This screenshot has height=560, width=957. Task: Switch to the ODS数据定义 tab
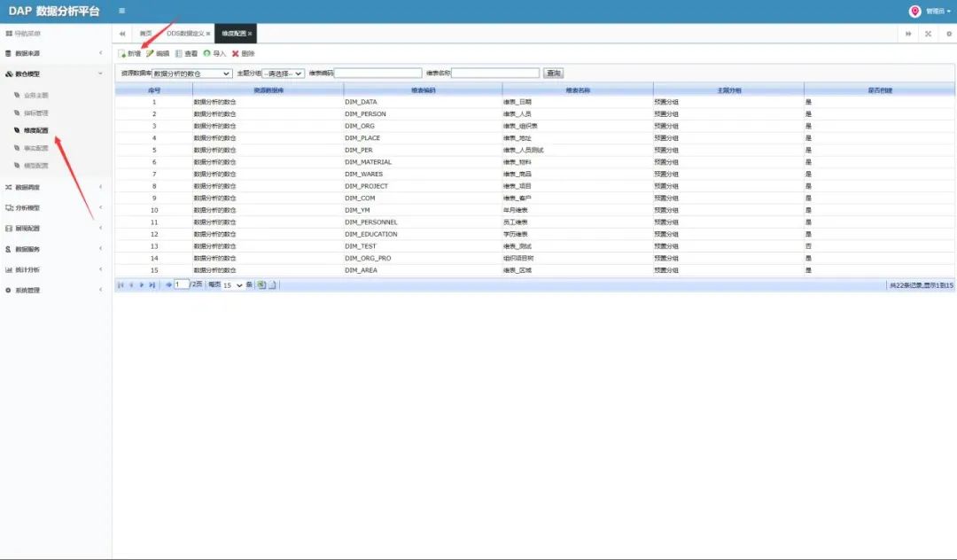click(185, 34)
